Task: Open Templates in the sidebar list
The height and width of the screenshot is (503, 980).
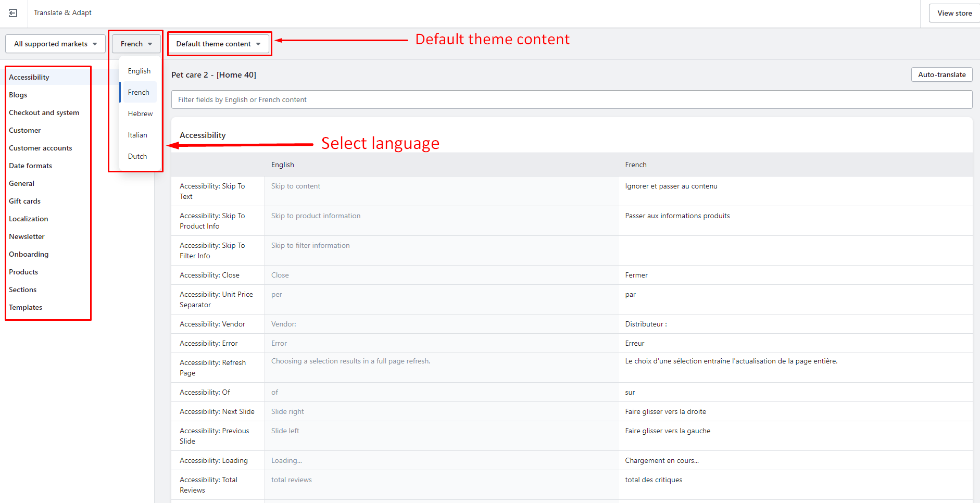Action: click(x=26, y=307)
